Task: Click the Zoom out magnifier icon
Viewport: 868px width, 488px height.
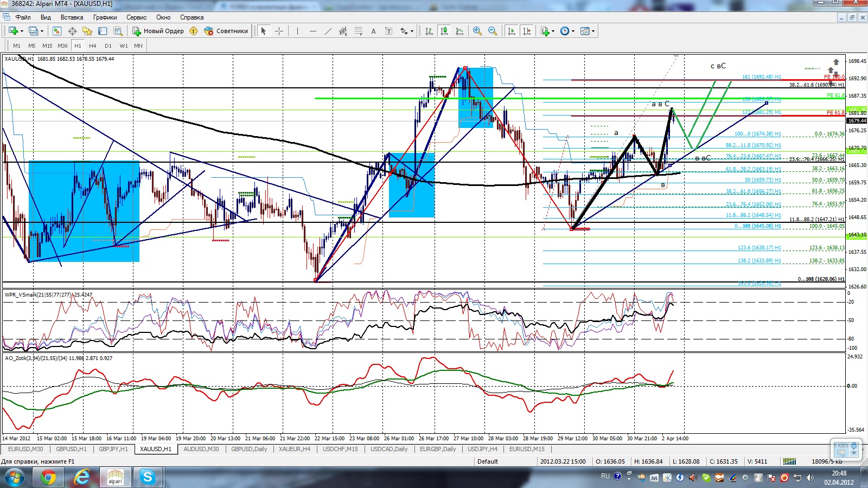Action: click(x=492, y=31)
